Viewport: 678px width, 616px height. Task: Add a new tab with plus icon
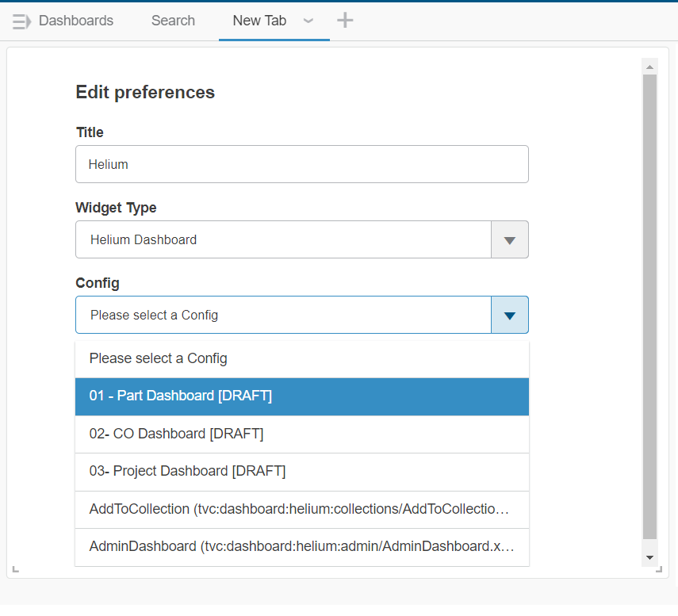pyautogui.click(x=345, y=21)
